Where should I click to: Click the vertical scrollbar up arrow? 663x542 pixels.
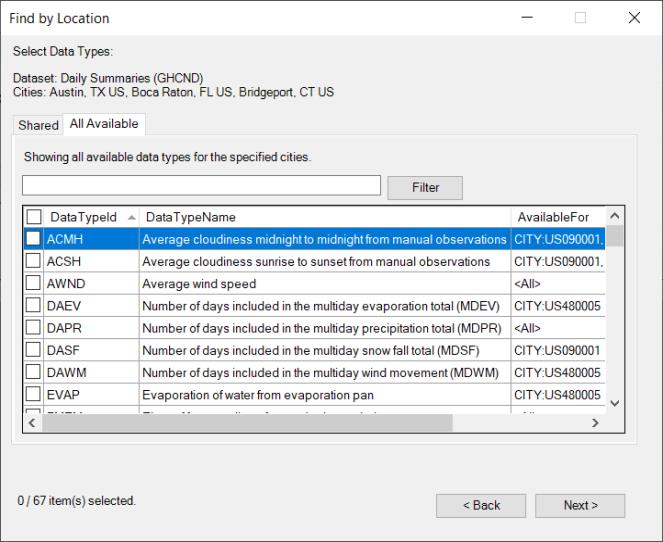point(615,217)
